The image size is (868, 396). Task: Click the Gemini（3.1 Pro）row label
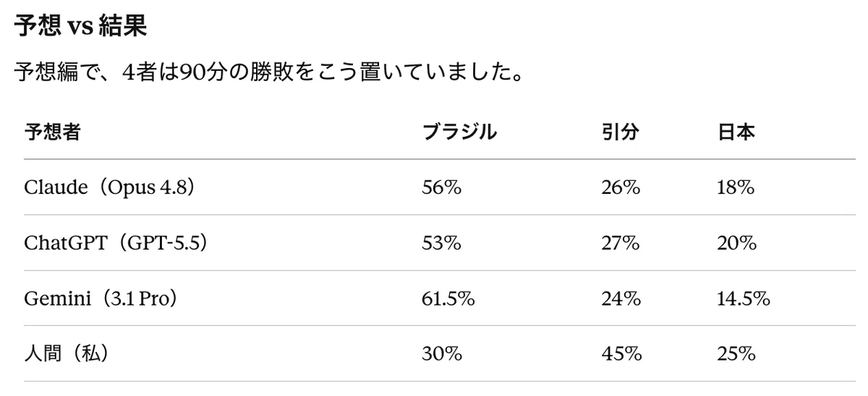point(101,298)
